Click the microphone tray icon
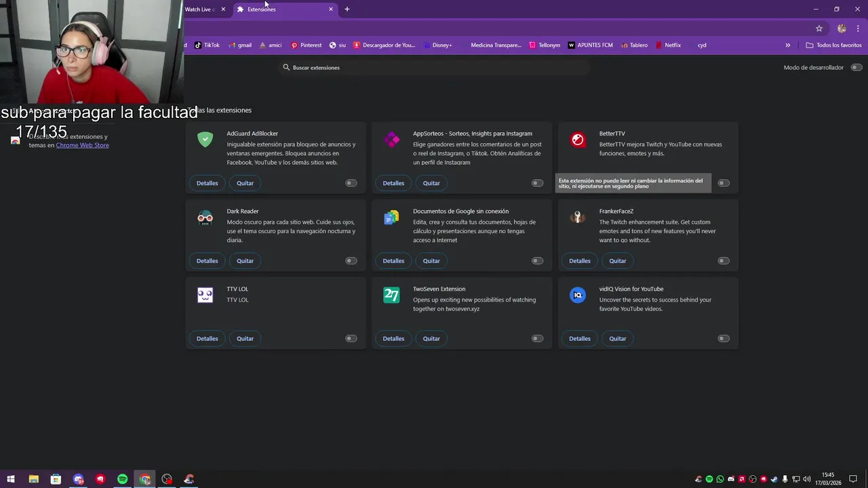 (785, 479)
